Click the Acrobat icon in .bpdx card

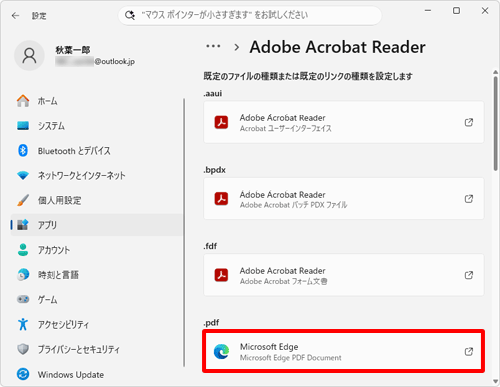[x=221, y=199]
